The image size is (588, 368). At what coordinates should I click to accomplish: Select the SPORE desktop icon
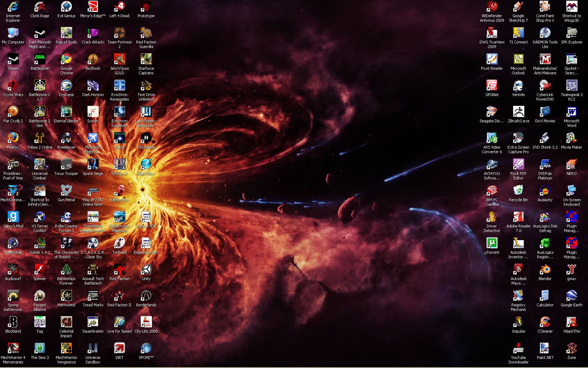(x=146, y=348)
